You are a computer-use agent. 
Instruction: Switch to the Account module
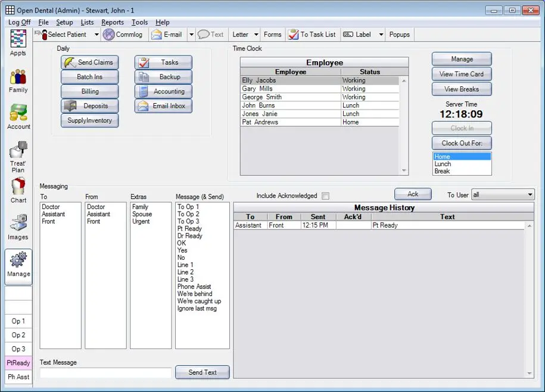point(18,117)
